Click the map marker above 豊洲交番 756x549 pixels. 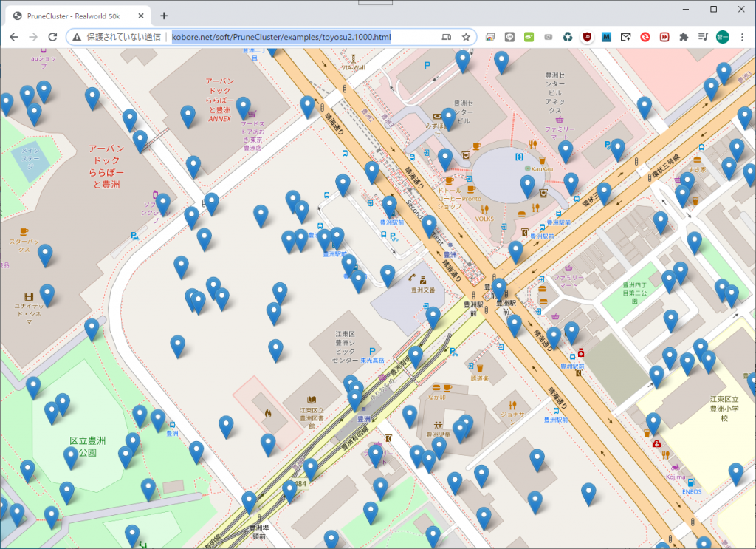point(388,273)
